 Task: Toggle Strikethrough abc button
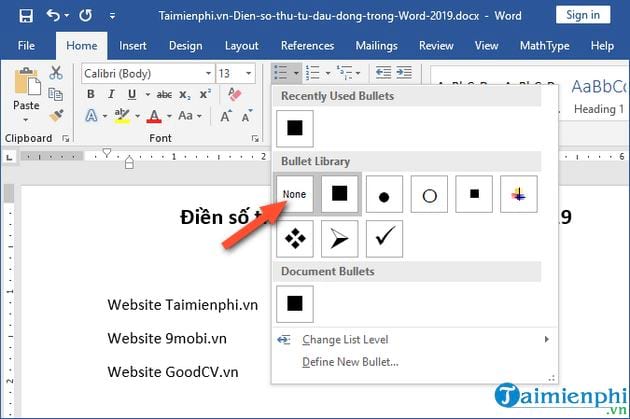[x=164, y=95]
